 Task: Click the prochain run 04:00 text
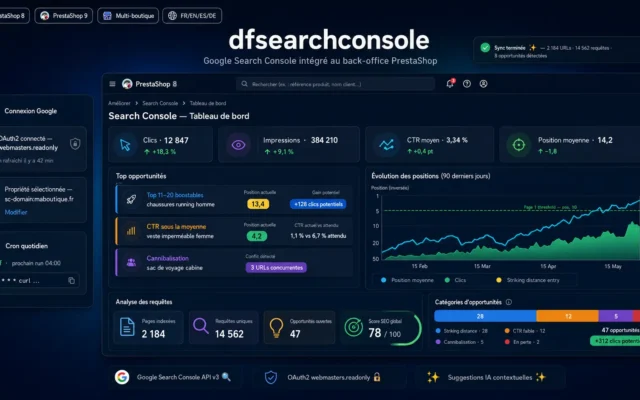tap(36, 263)
